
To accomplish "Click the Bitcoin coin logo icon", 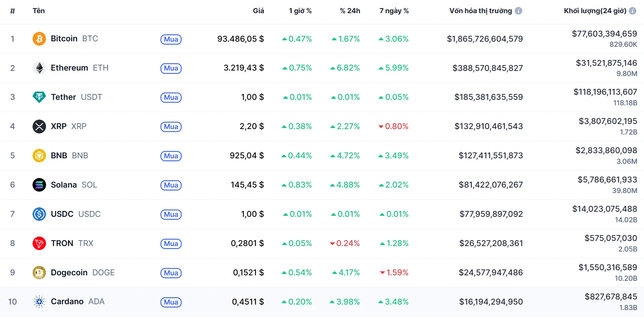I will (x=39, y=39).
